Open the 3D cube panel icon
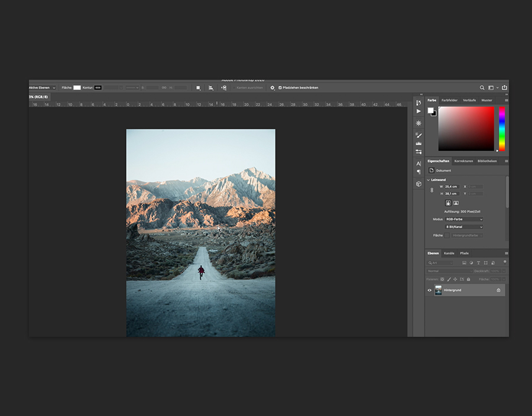The height and width of the screenshot is (416, 532). (419, 184)
